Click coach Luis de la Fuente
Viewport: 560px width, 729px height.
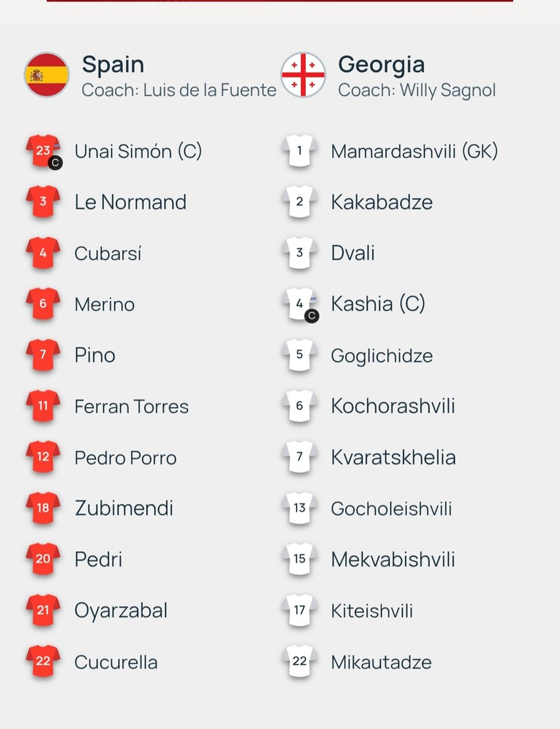[179, 90]
